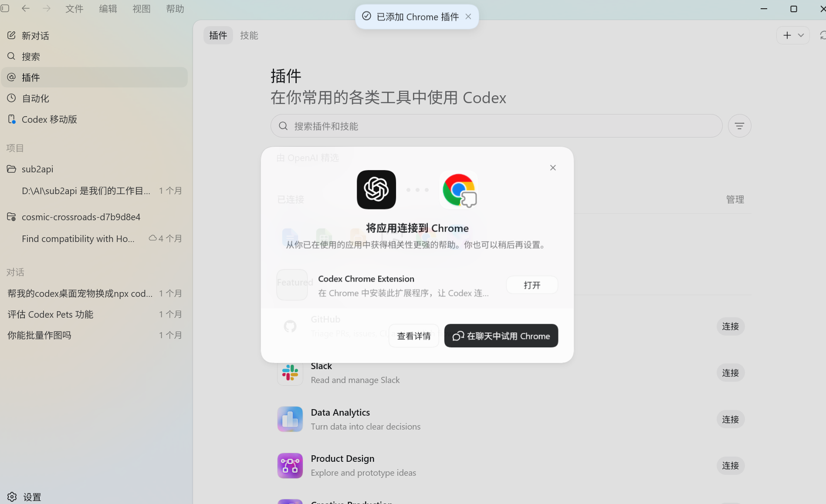Close the Chrome connect dialog
The width and height of the screenshot is (826, 504).
(553, 168)
